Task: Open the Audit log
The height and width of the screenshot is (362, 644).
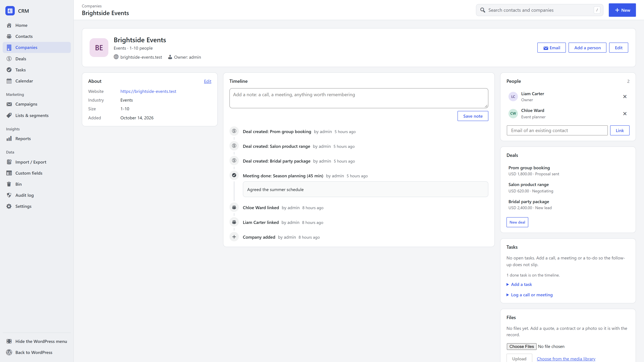Action: coord(37,195)
